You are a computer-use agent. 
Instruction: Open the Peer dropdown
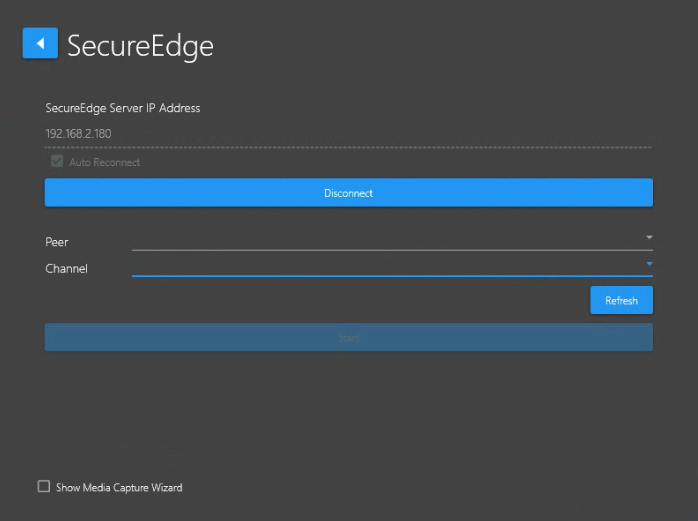392,240
